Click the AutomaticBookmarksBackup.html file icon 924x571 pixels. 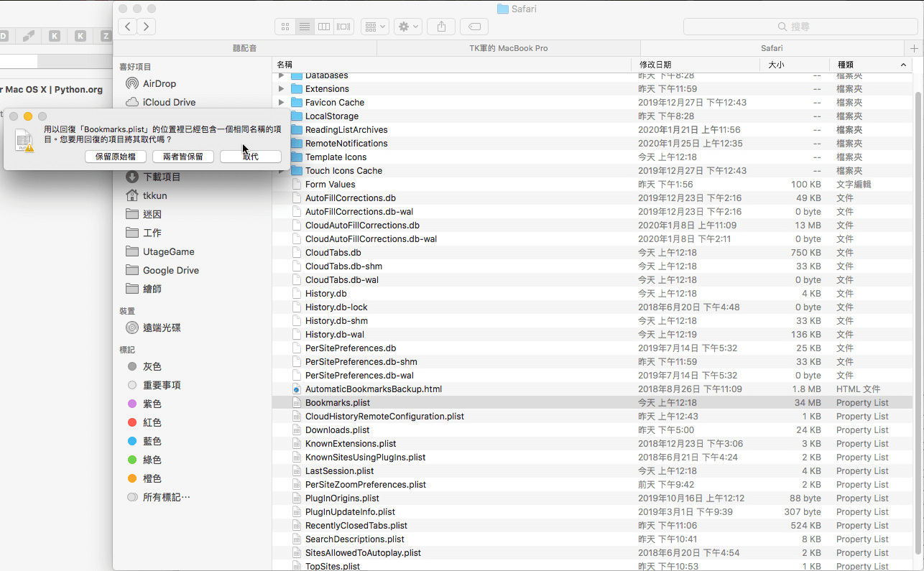point(296,389)
